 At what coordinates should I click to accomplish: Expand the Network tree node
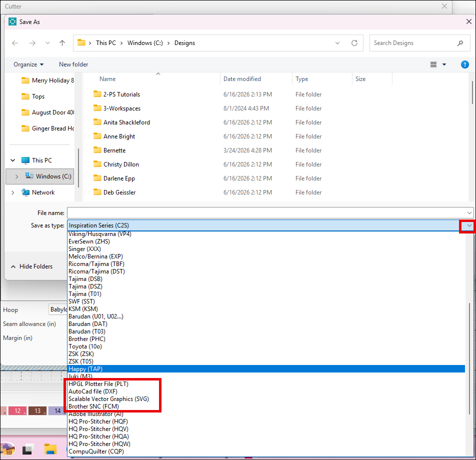pyautogui.click(x=13, y=192)
